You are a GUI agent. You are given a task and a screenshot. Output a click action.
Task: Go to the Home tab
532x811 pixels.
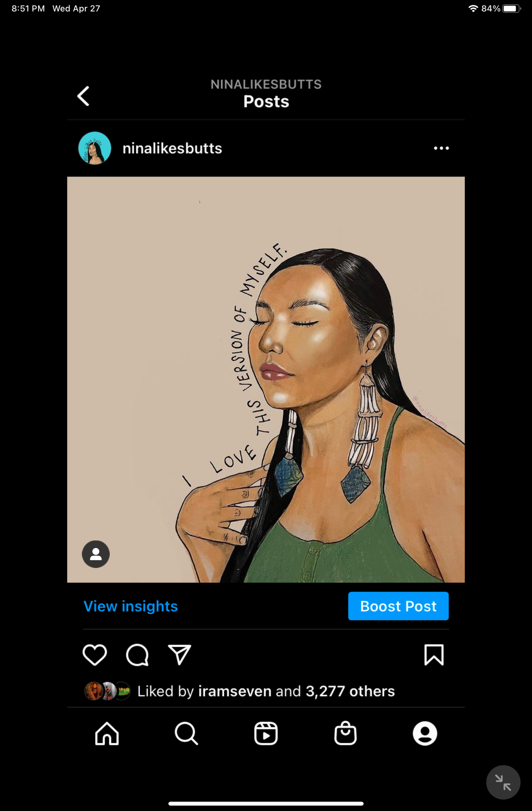107,733
